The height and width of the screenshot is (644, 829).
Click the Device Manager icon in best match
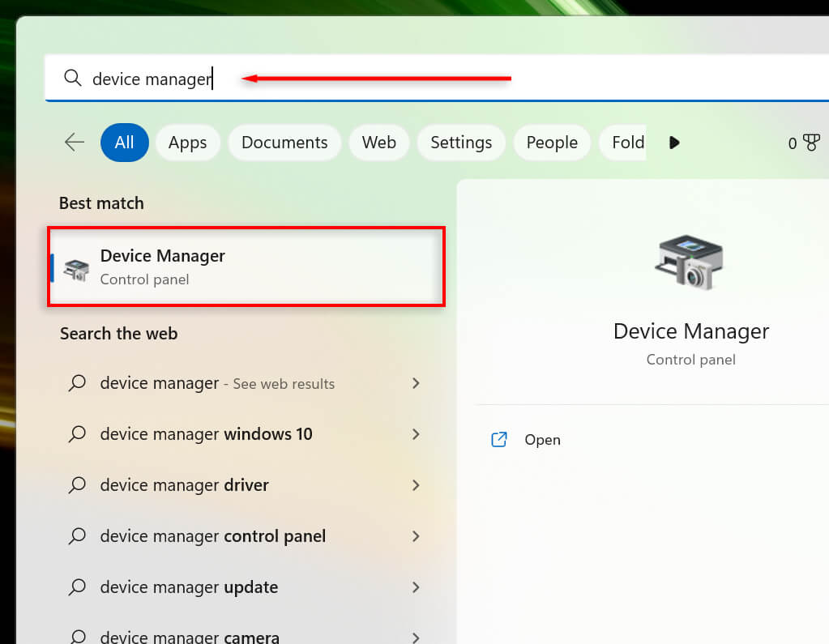click(77, 270)
